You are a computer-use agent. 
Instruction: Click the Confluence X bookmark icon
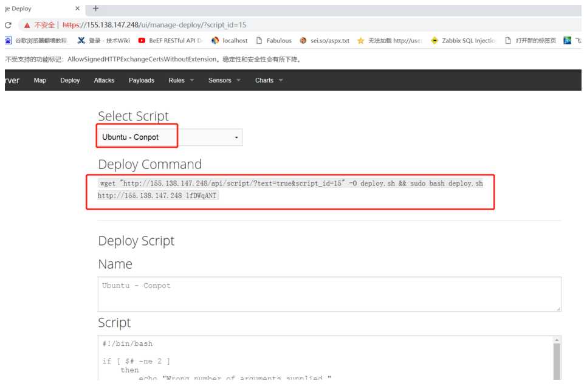click(81, 41)
